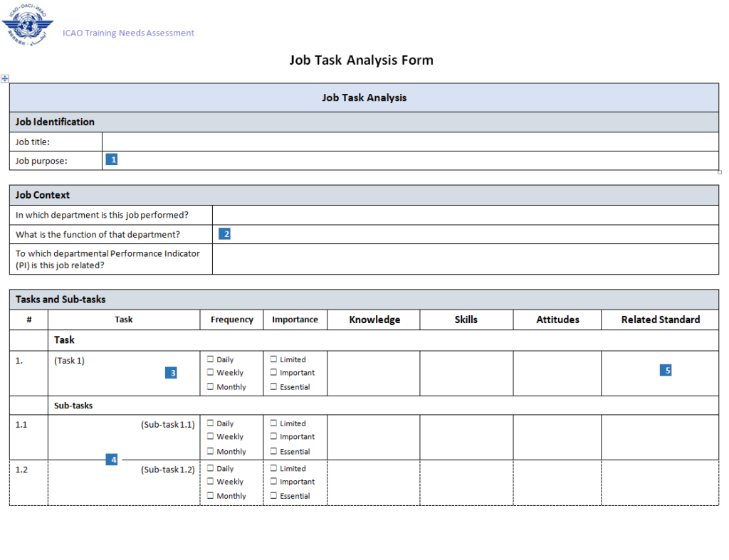
Task: Tick the Limited checkbox for Sub-task 1.2
Action: click(x=273, y=468)
